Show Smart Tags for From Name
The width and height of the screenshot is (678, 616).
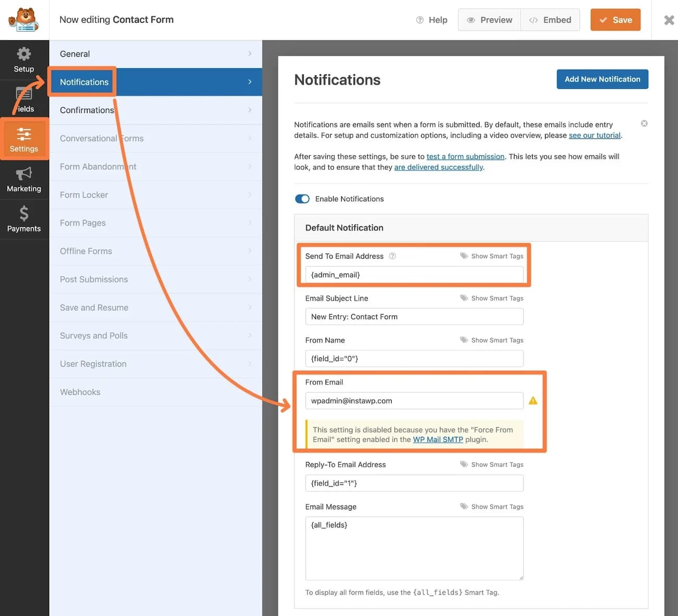[491, 339]
